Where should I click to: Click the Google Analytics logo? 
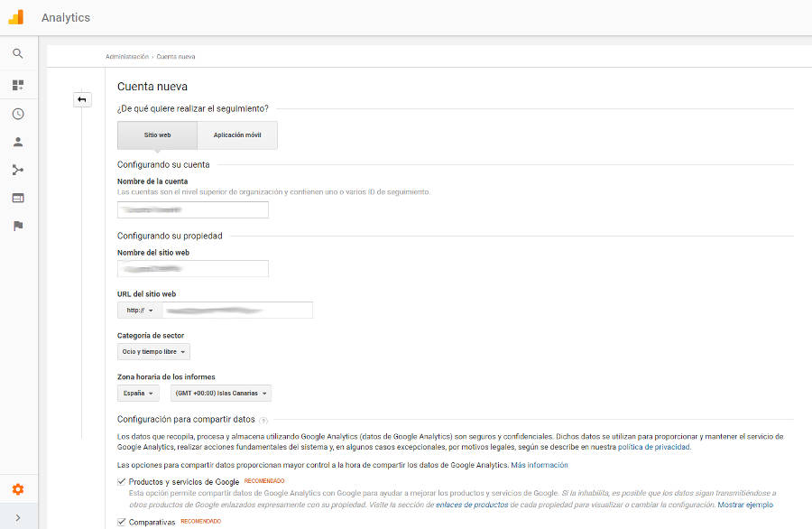(x=16, y=17)
